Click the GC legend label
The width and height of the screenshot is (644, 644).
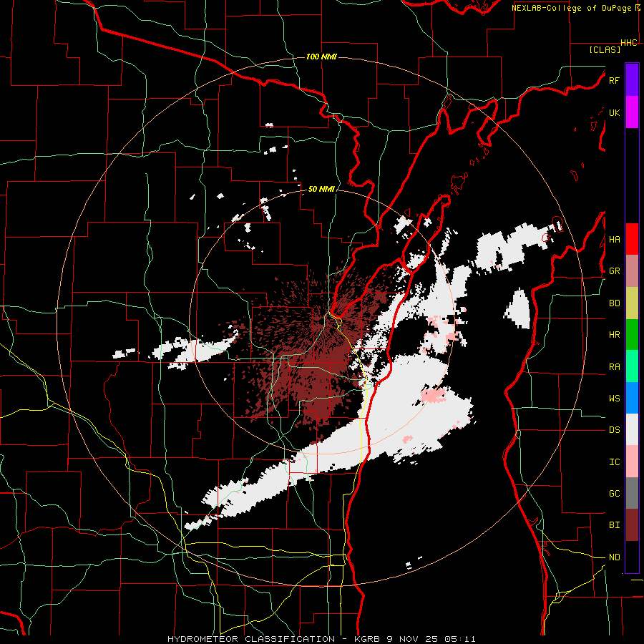[x=614, y=494]
